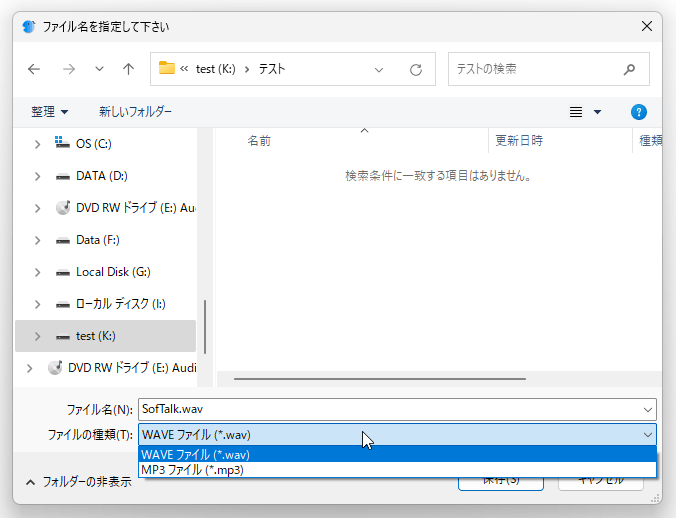Viewport: 676px width, 518px height.
Task: Refresh the folder view with the reload icon
Action: tap(416, 69)
